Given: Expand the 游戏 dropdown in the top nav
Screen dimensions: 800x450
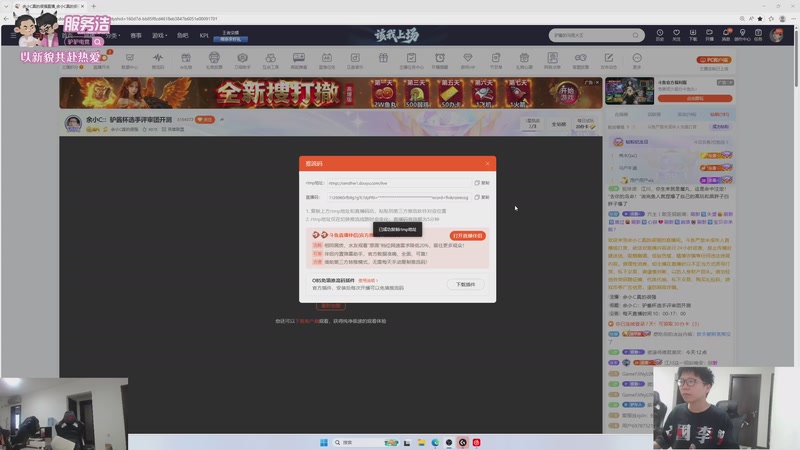Looking at the screenshot, I should coord(159,36).
